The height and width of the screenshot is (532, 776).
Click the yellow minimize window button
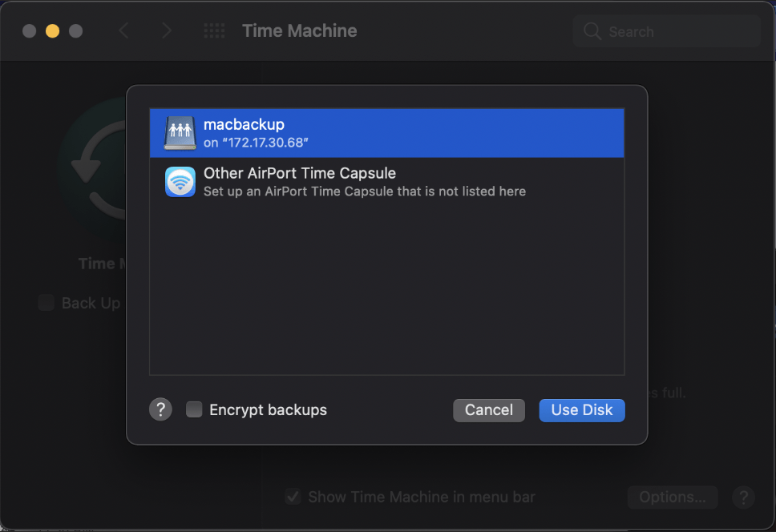(x=51, y=30)
